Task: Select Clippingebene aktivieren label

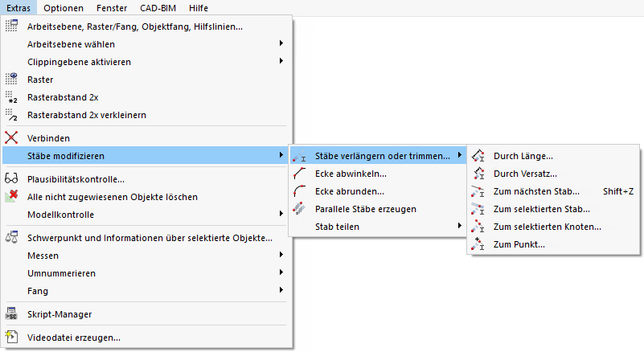Action: (80, 62)
